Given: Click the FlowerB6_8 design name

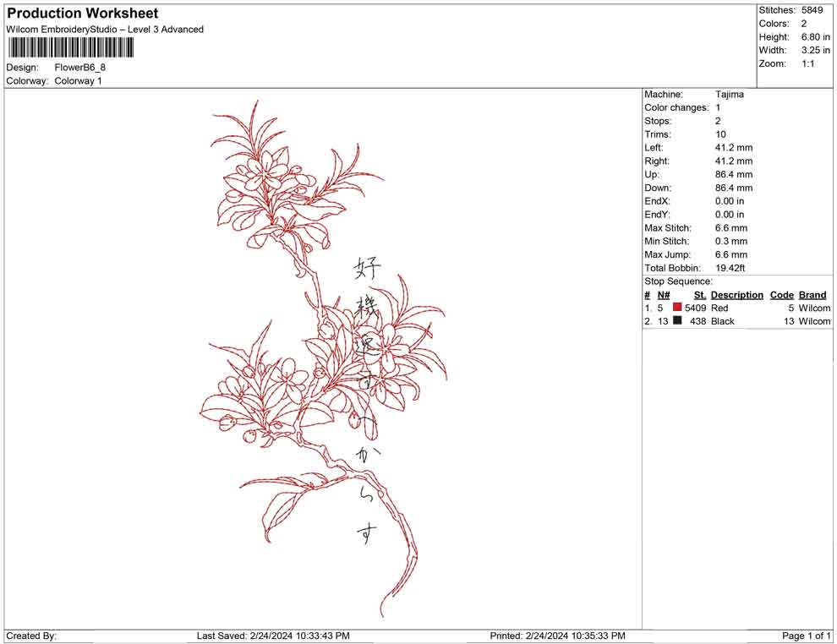Looking at the screenshot, I should pyautogui.click(x=80, y=68).
